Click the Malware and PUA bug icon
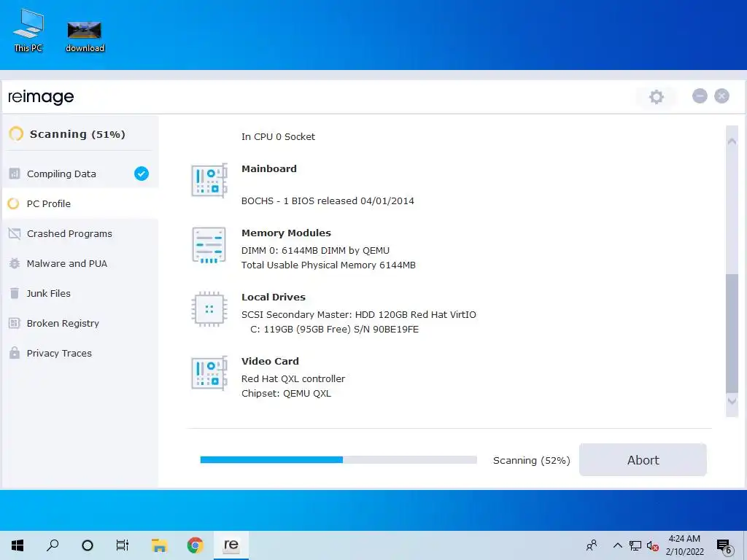This screenshot has width=747, height=560. tap(15, 263)
